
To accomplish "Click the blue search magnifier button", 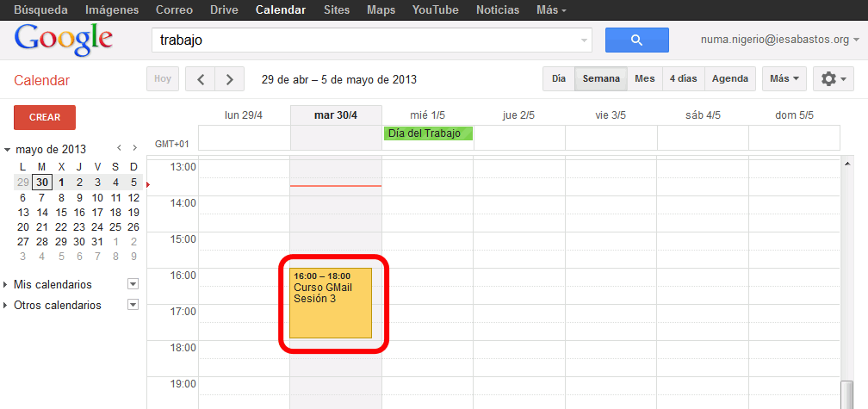I will [636, 40].
